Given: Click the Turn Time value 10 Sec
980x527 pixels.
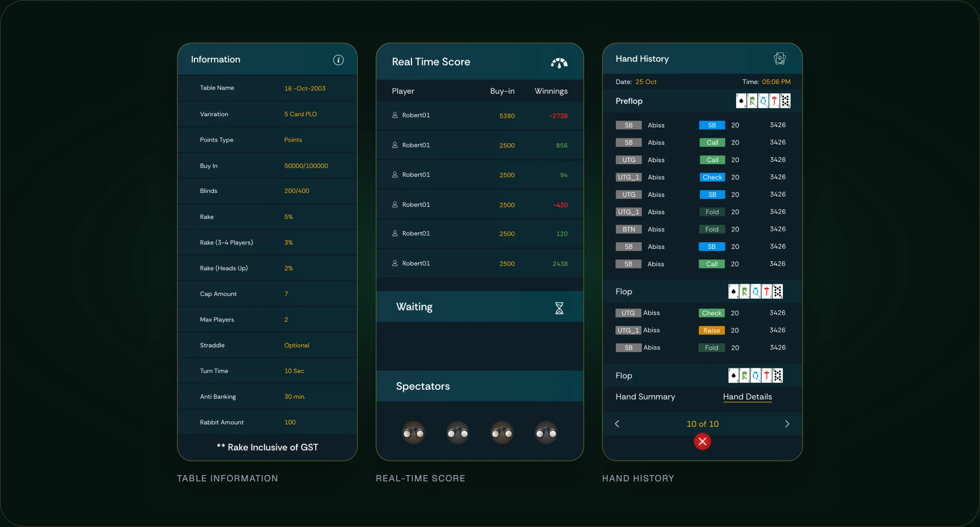Looking at the screenshot, I should (x=294, y=371).
